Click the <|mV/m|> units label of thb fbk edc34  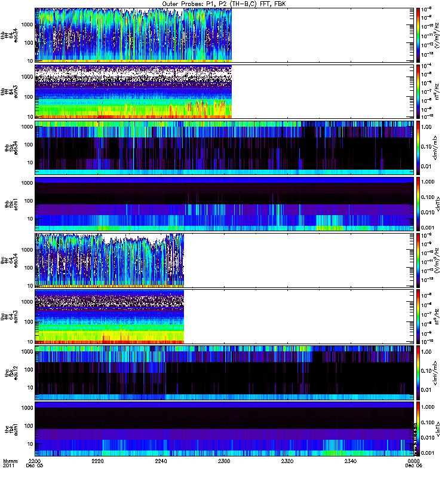click(x=435, y=148)
